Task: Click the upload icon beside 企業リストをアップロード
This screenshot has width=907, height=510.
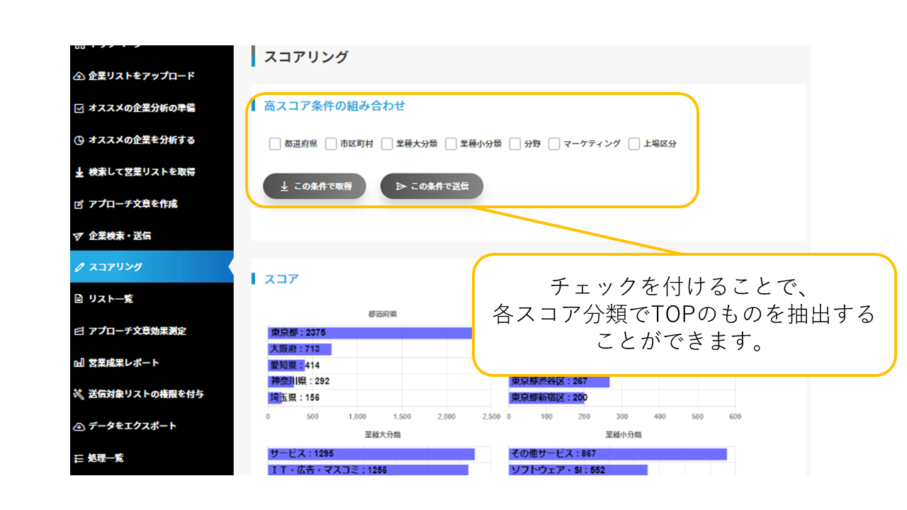Action: 79,76
